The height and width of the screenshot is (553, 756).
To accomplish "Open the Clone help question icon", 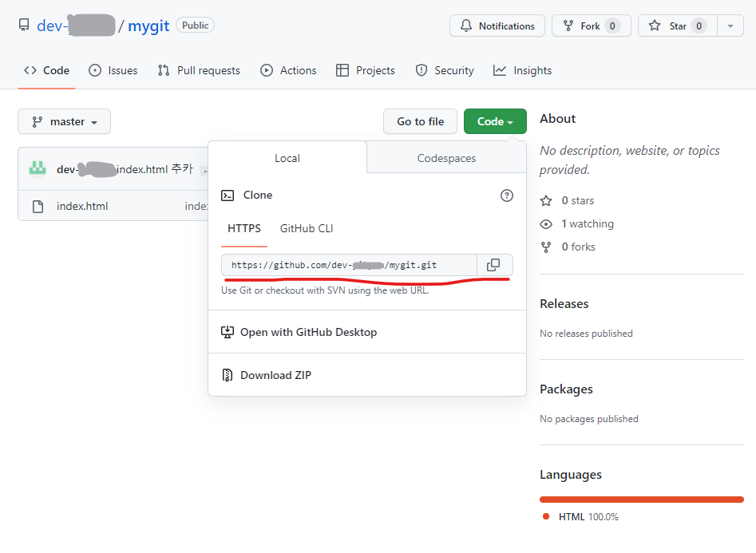I will (506, 196).
